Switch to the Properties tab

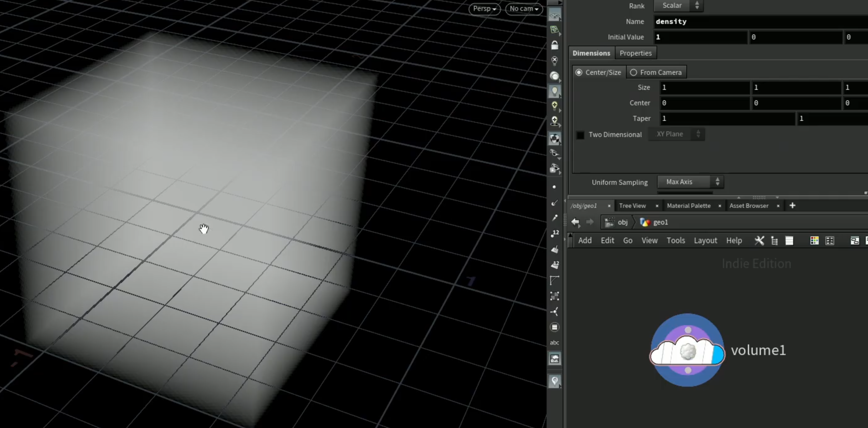635,53
